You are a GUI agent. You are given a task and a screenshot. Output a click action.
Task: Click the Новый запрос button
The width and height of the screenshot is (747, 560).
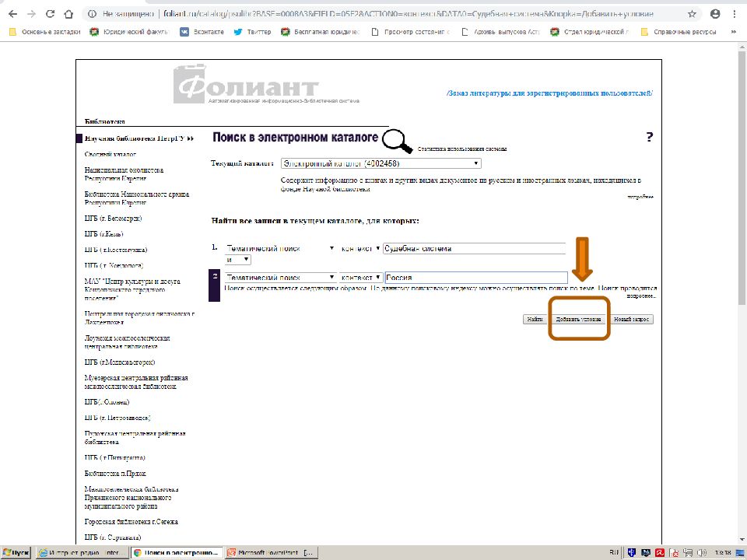631,320
